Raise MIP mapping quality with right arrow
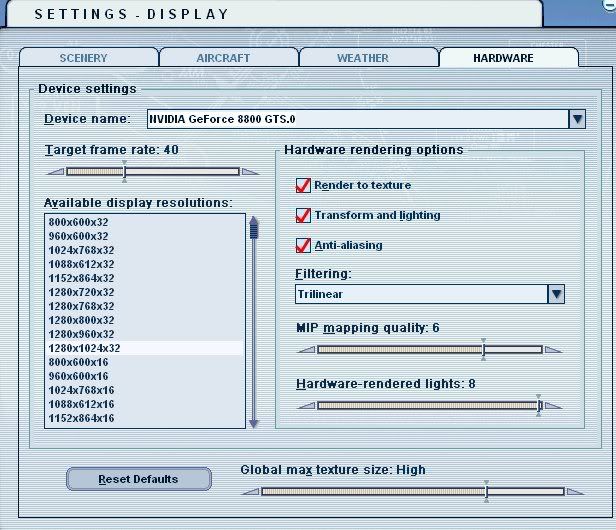This screenshot has height=530, width=616. (554, 350)
